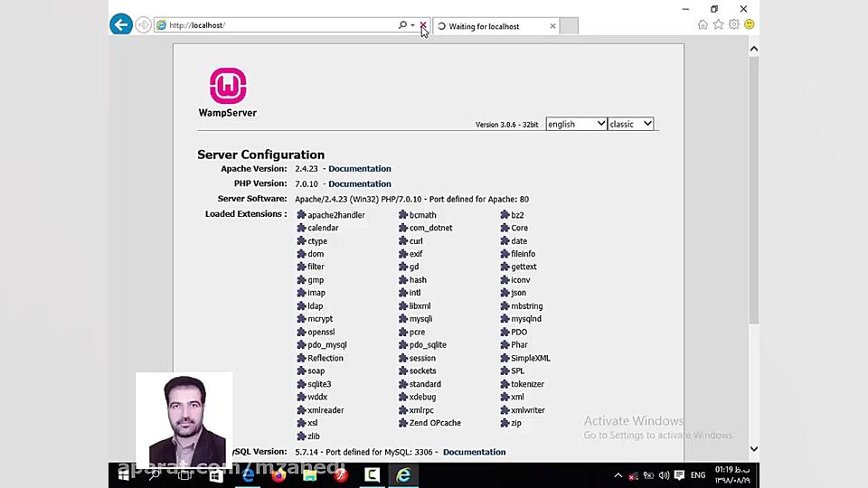Click the 'Server Configuration' heading

[x=260, y=155]
